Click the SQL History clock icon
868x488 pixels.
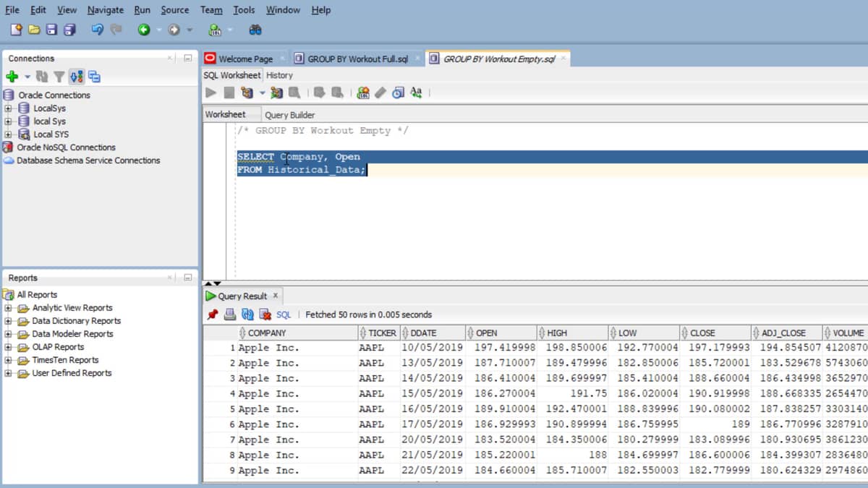coord(398,93)
